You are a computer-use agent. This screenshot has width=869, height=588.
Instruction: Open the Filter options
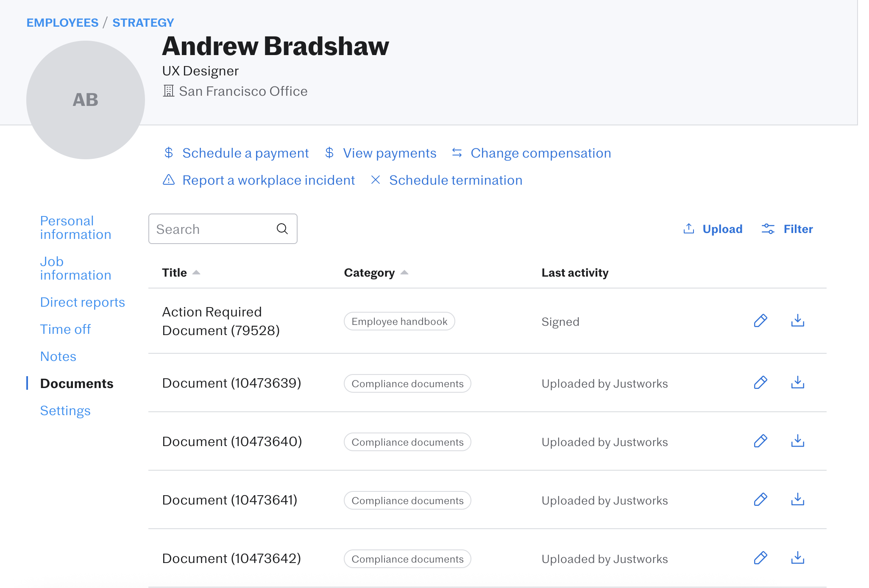click(787, 229)
